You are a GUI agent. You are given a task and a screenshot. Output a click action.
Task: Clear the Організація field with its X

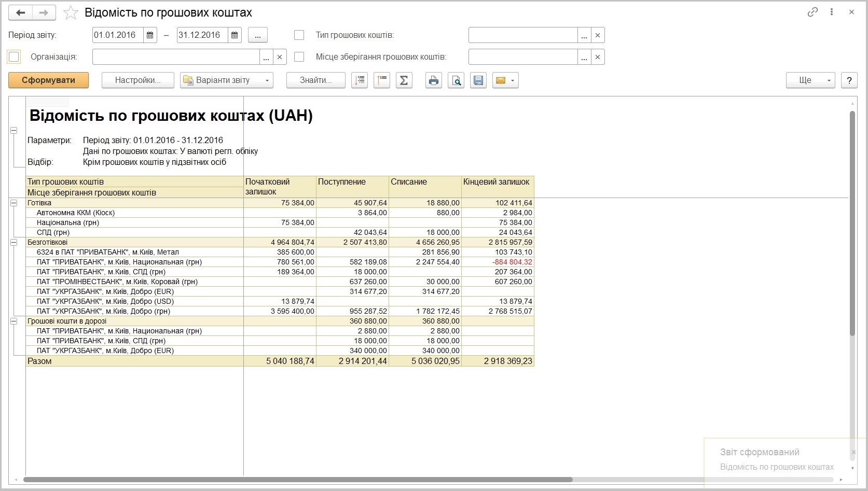coord(280,57)
